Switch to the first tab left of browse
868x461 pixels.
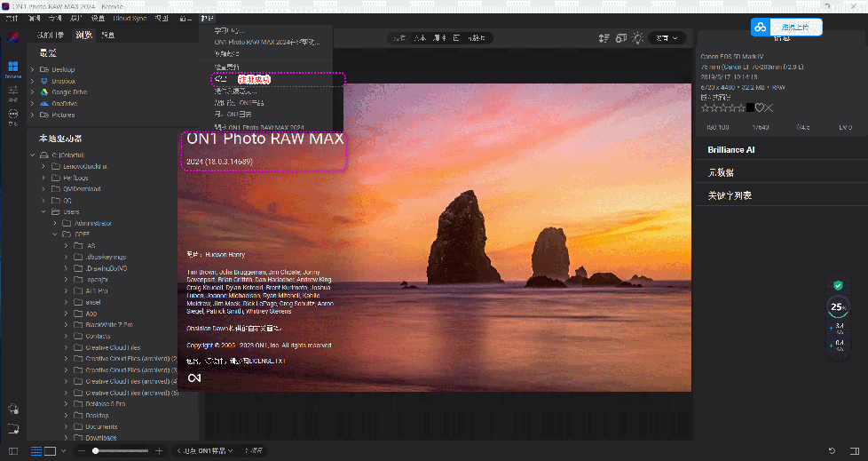pyautogui.click(x=51, y=35)
